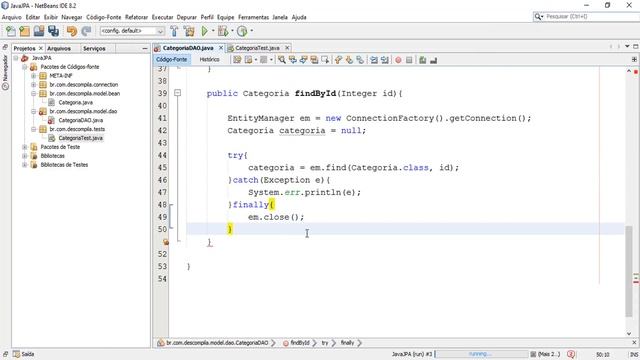Collapse the JavaJPA project node
This screenshot has height=360, width=640.
click(x=16, y=58)
